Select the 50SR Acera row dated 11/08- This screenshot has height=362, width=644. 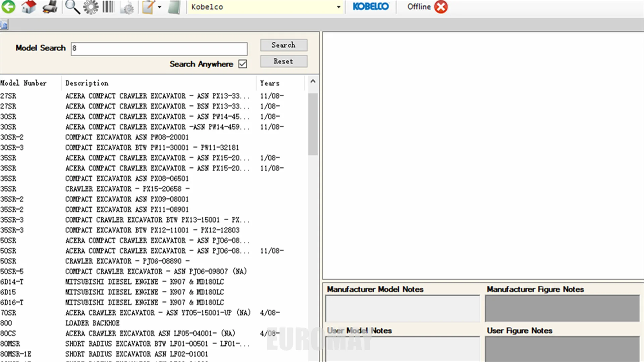click(x=154, y=251)
